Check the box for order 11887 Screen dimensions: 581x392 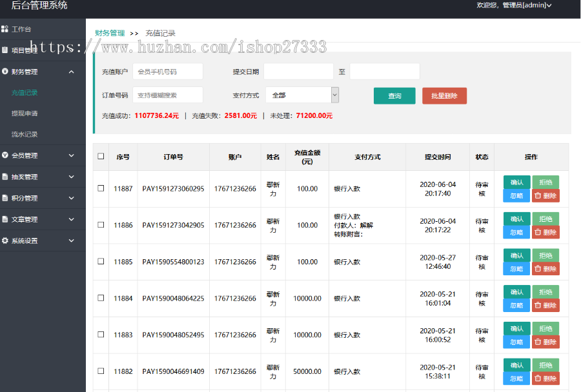pyautogui.click(x=101, y=188)
